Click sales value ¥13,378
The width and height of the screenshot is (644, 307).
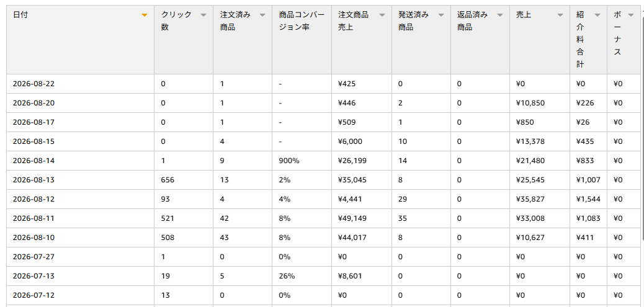point(530,141)
